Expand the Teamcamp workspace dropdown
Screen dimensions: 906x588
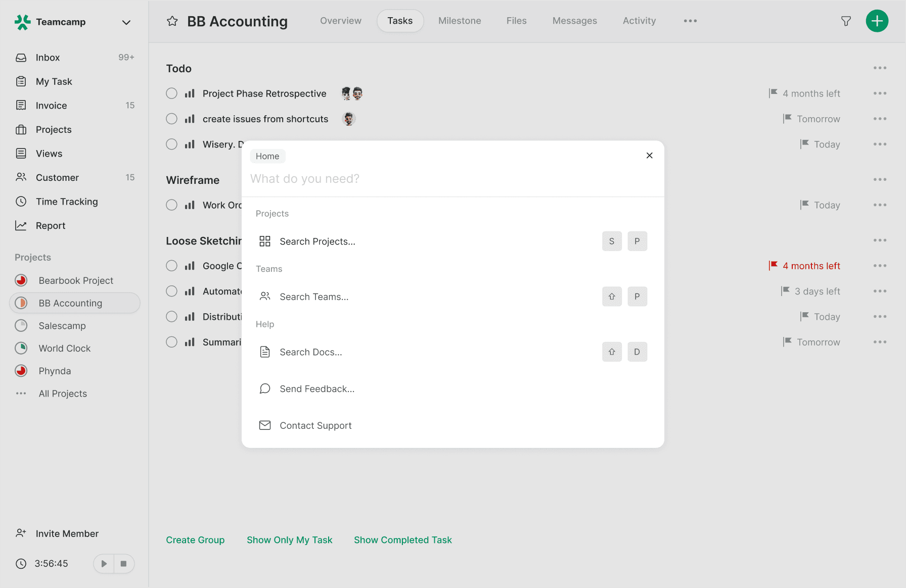(x=126, y=22)
